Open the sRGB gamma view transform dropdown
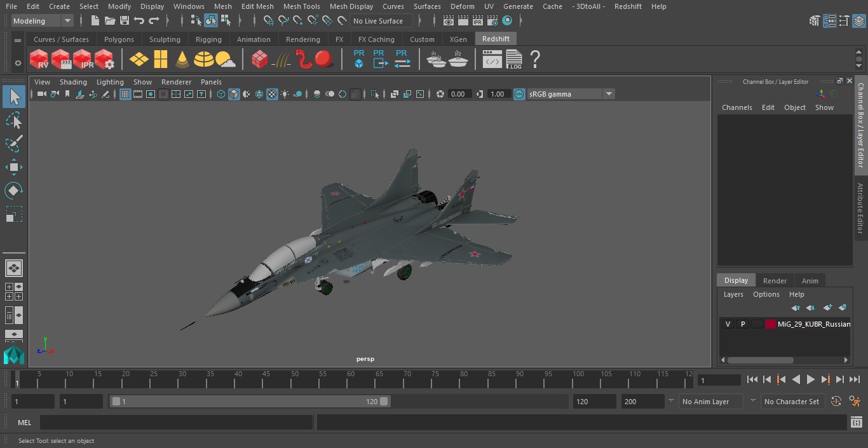 click(571, 94)
